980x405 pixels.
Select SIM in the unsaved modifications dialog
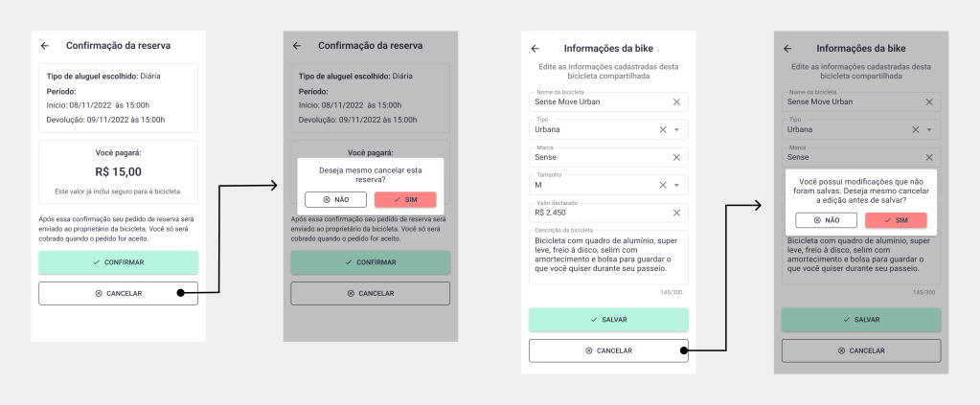pos(896,220)
